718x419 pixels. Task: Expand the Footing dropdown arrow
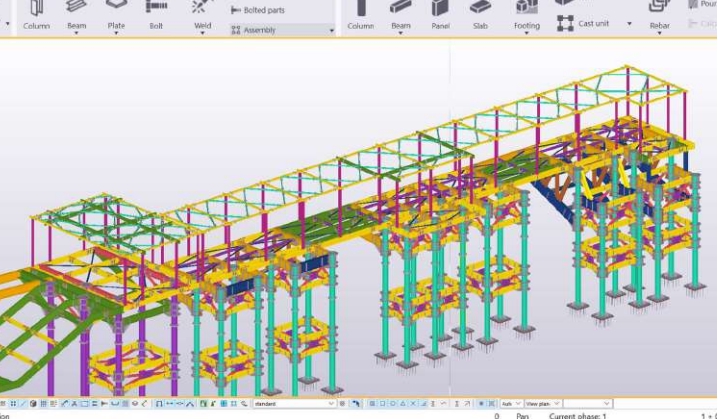click(527, 33)
